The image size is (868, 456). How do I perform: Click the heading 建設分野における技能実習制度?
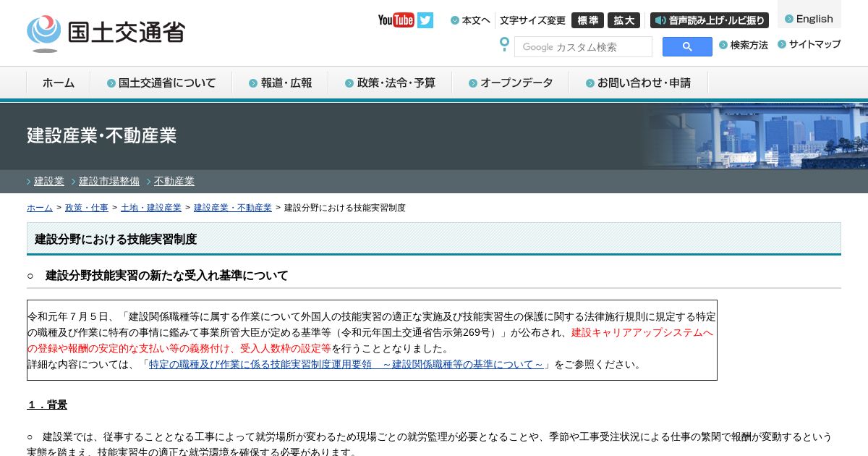click(x=116, y=239)
